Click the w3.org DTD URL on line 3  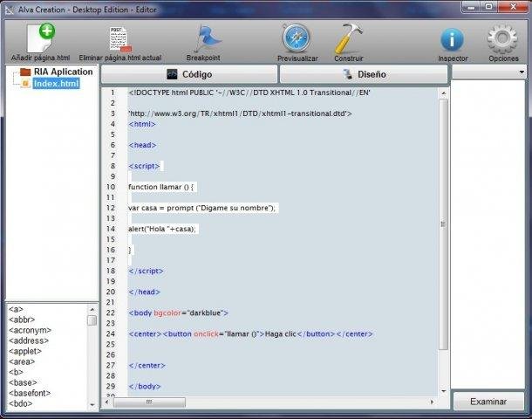point(240,113)
